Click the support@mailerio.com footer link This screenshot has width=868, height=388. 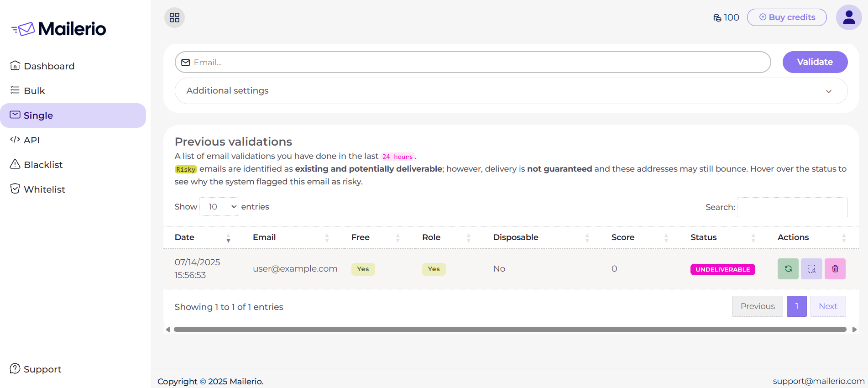[818, 381]
